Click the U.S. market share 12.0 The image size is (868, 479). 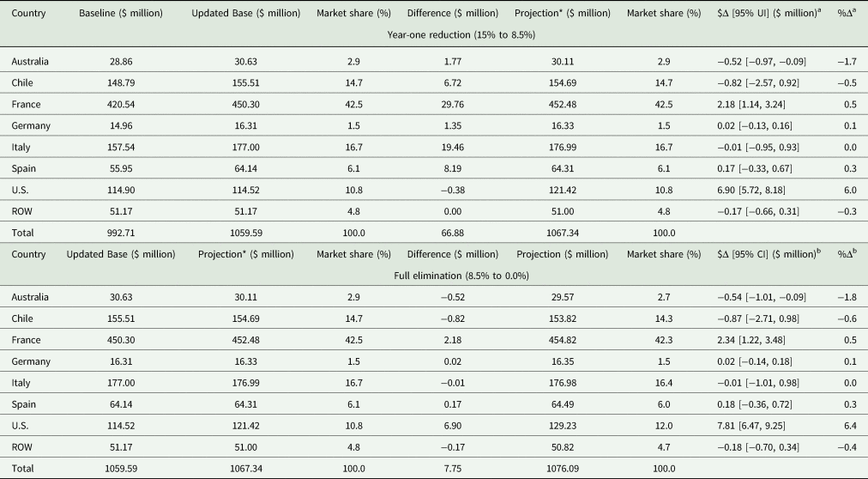[x=666, y=424]
